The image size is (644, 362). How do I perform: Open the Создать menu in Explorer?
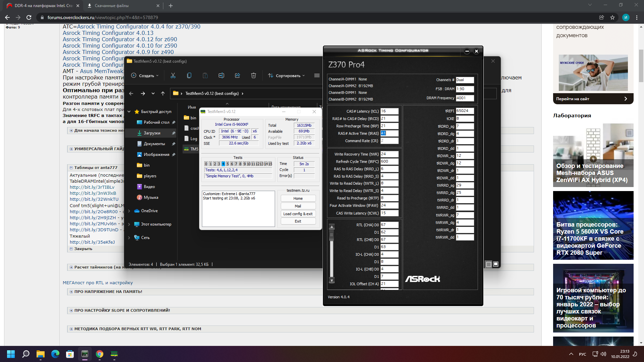tap(145, 76)
